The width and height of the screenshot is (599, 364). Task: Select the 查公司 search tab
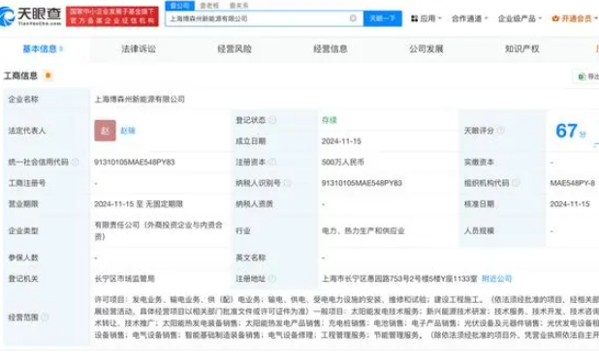(179, 6)
